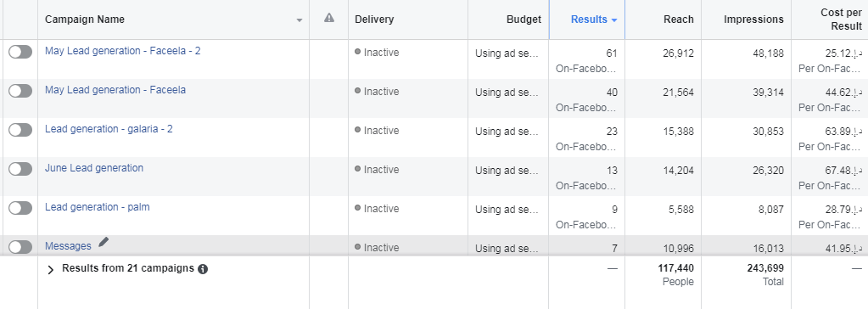Click the cost per result value 28.79
The image size is (868, 309).
843,210
